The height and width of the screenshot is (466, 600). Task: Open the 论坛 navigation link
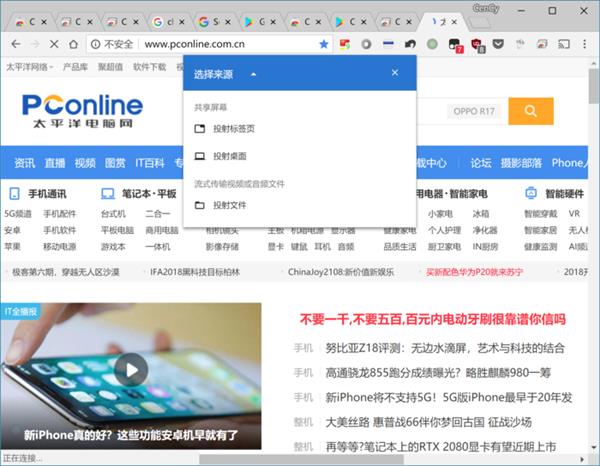click(x=481, y=163)
